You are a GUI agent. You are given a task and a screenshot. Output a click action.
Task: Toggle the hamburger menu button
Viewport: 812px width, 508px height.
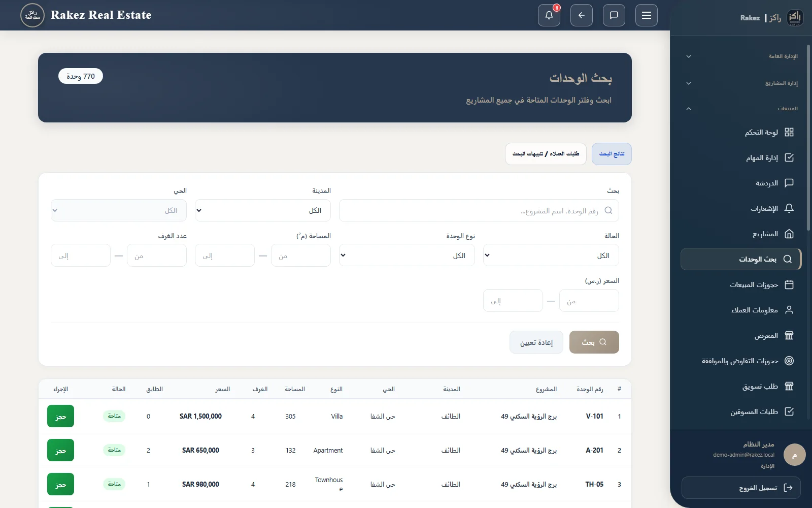point(647,15)
